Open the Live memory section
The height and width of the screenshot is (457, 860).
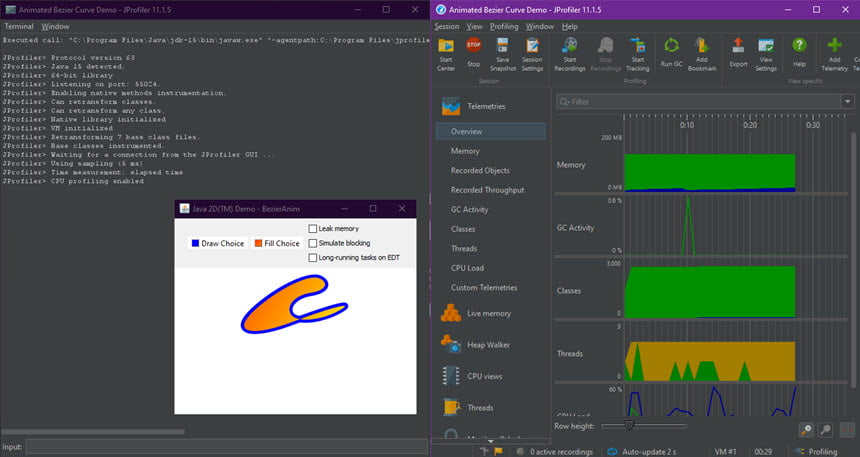click(x=476, y=313)
